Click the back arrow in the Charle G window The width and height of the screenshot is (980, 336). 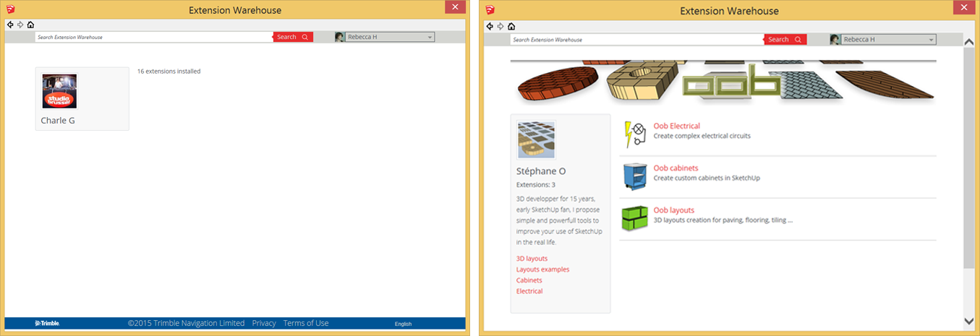[10, 25]
